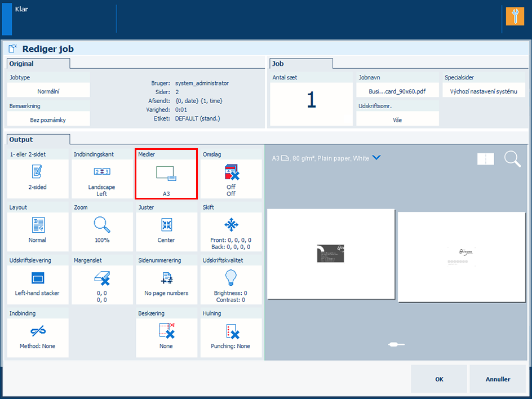
Task: Open the Jobtype Normální selector
Action: click(x=48, y=91)
